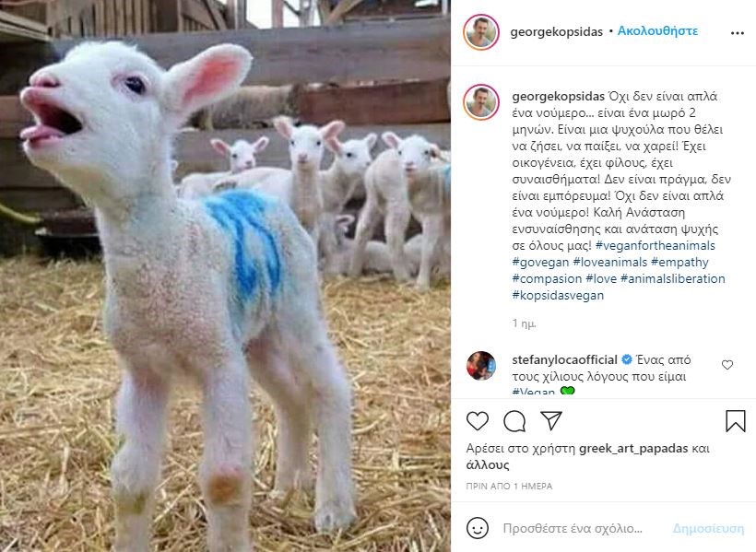Screen dimensions: 756x552
Task: Open the #kopsidasvegan hashtag
Action: (x=558, y=295)
